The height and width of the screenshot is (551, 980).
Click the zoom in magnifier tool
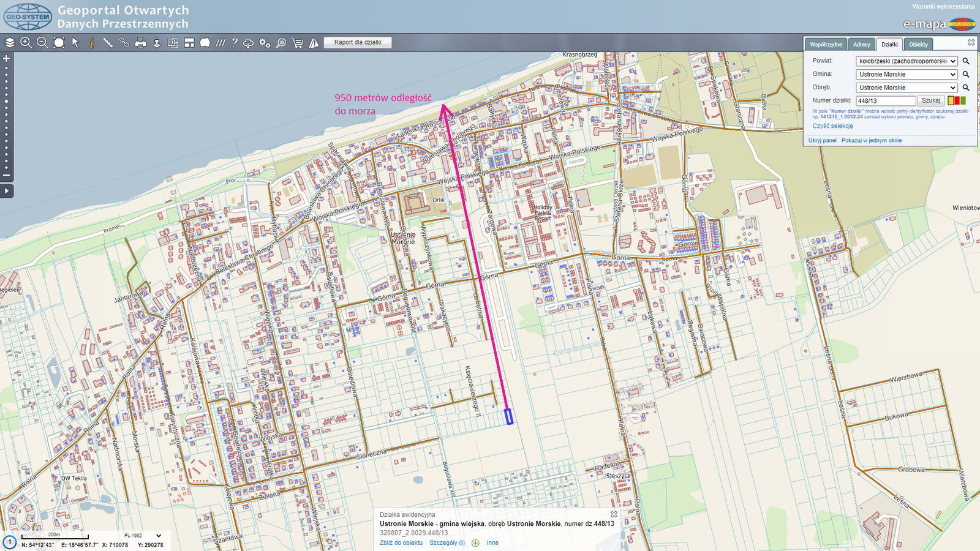click(26, 43)
